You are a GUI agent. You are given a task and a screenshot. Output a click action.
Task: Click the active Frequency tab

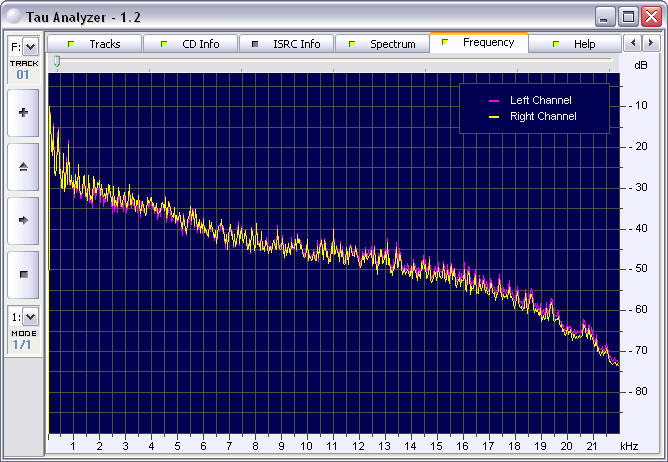[x=479, y=43]
